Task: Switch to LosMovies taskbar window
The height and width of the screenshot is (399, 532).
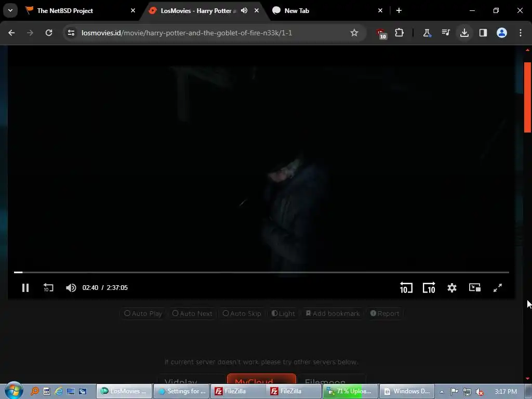Action: coord(124,391)
